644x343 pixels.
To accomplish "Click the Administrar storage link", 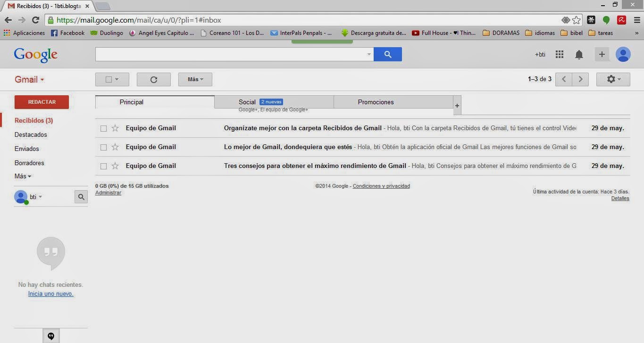I will tap(108, 192).
